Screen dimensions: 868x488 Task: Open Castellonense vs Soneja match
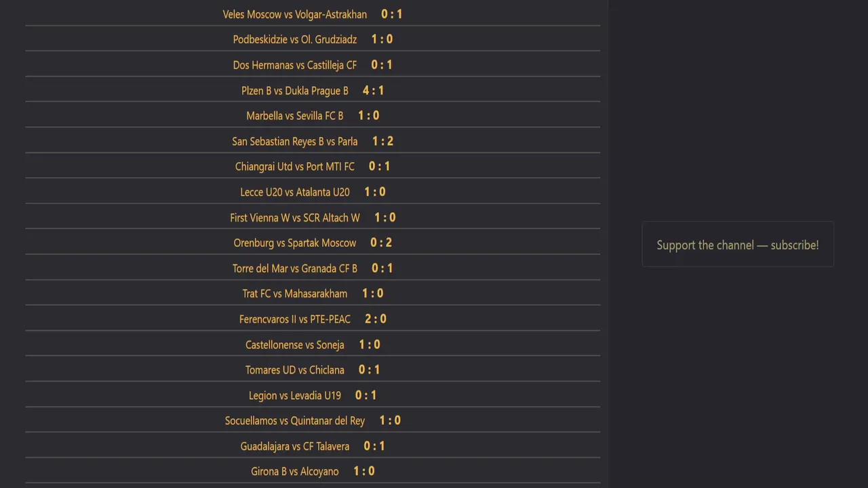(x=295, y=345)
